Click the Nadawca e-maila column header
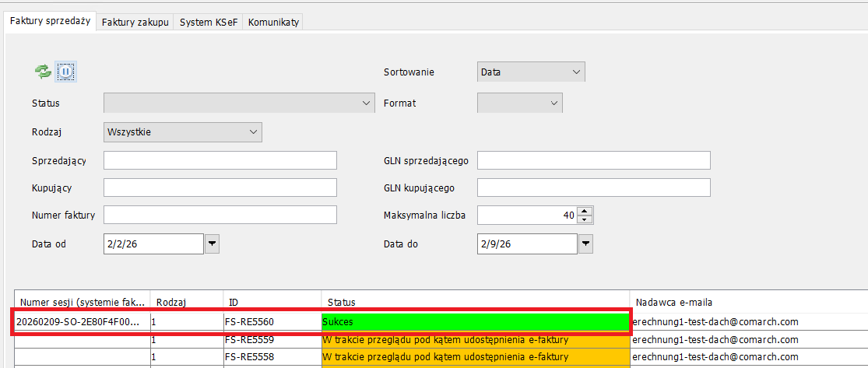This screenshot has width=868, height=368. [748, 302]
